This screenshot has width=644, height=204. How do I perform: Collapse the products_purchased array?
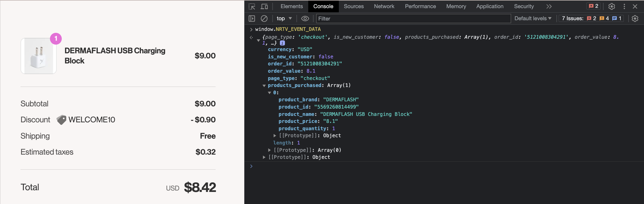[x=264, y=86]
